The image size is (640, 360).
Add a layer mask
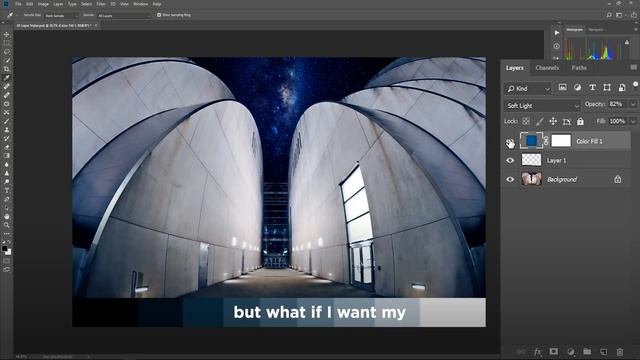[553, 351]
